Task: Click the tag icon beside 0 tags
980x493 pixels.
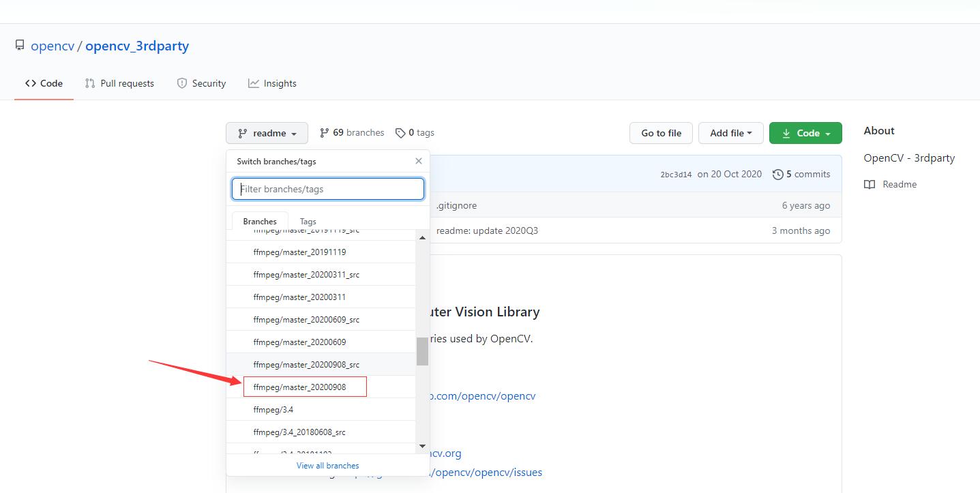Action: tap(400, 132)
